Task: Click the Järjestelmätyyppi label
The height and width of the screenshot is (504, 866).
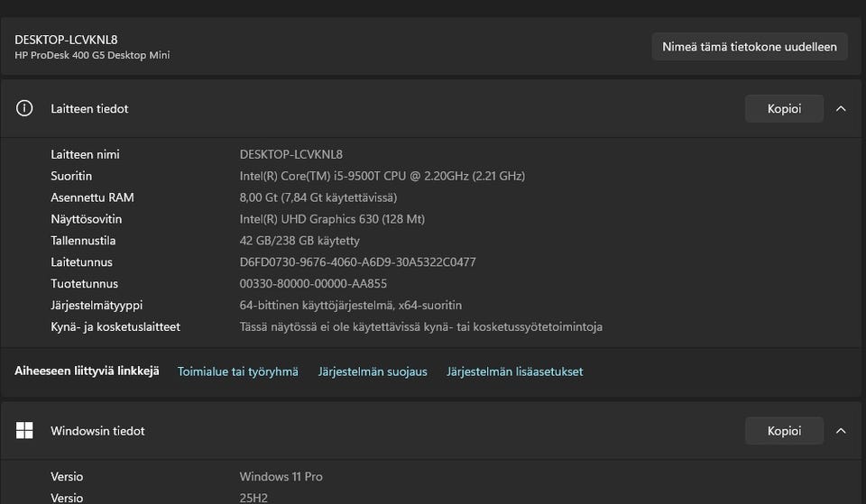Action: 97,306
